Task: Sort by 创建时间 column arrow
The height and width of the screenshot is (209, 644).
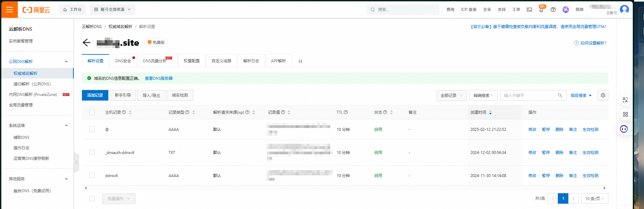Action: tap(490, 112)
